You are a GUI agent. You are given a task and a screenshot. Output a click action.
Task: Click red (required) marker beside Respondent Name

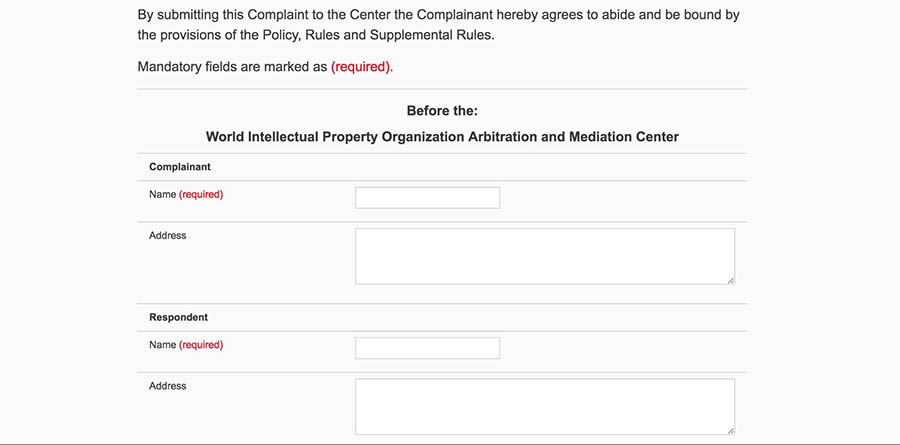[201, 345]
